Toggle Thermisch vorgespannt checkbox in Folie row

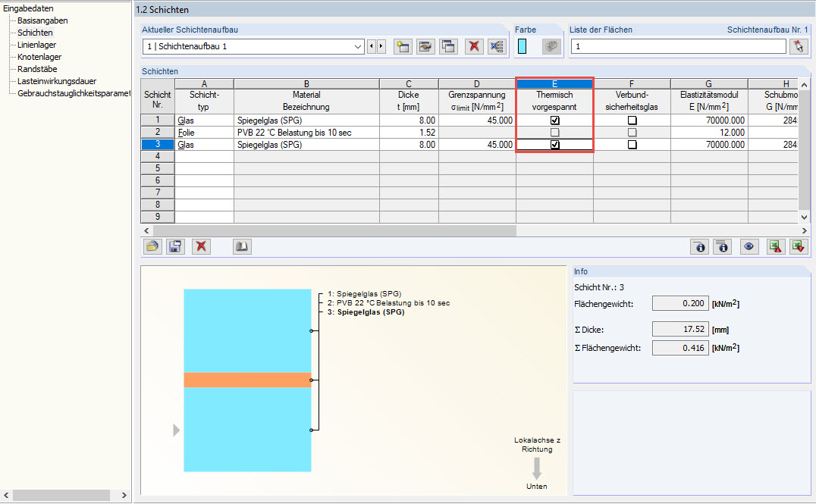[x=555, y=133]
